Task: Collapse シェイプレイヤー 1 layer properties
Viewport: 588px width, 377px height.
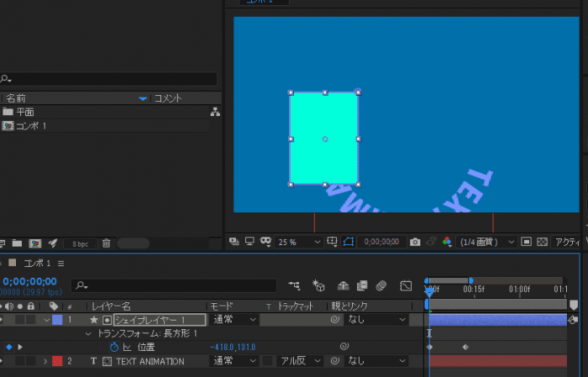Action: [46, 320]
